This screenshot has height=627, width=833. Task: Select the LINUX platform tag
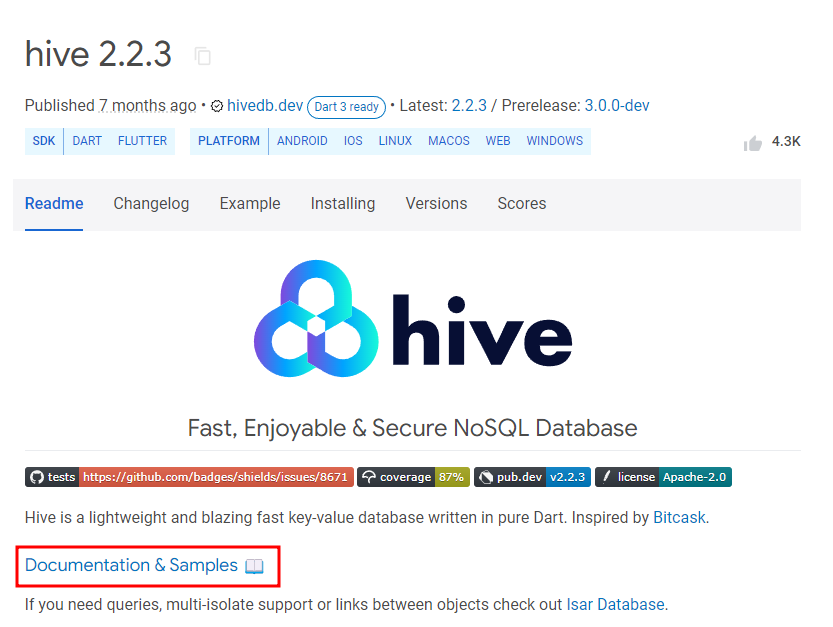pos(395,141)
